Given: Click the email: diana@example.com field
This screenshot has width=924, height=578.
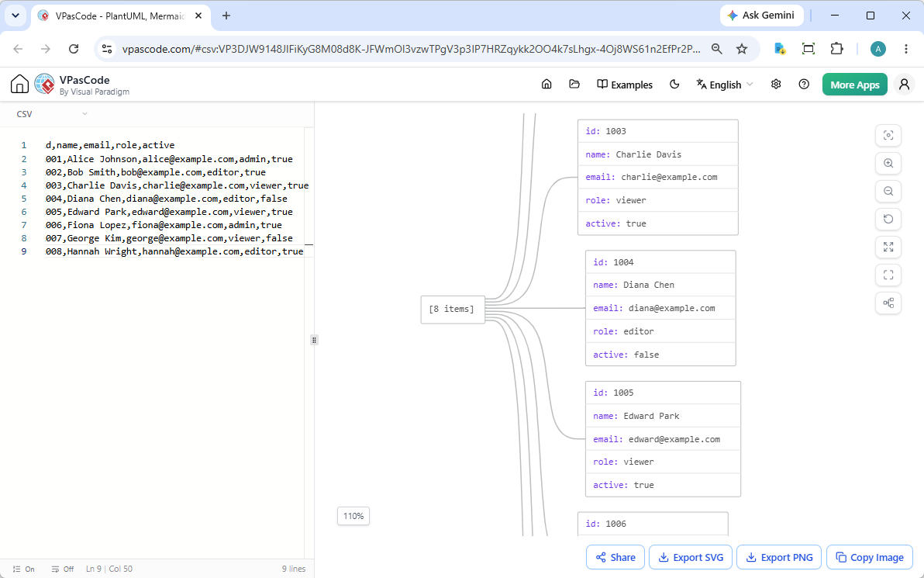Looking at the screenshot, I should 660,308.
